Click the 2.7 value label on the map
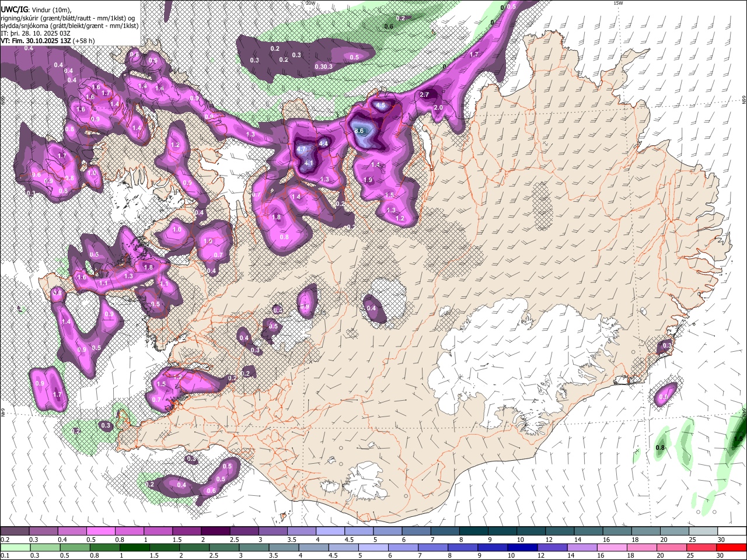The image size is (747, 560). coord(424,94)
